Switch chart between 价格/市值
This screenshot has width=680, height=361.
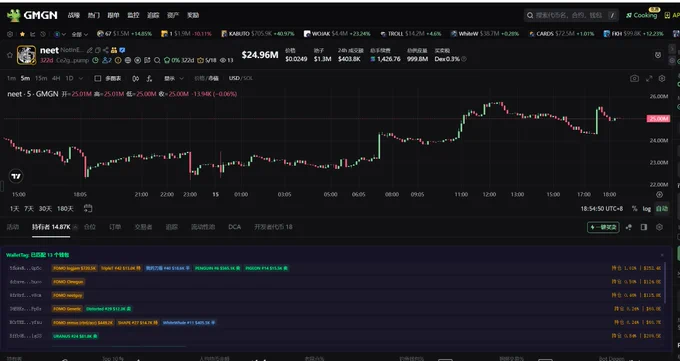tap(206, 79)
